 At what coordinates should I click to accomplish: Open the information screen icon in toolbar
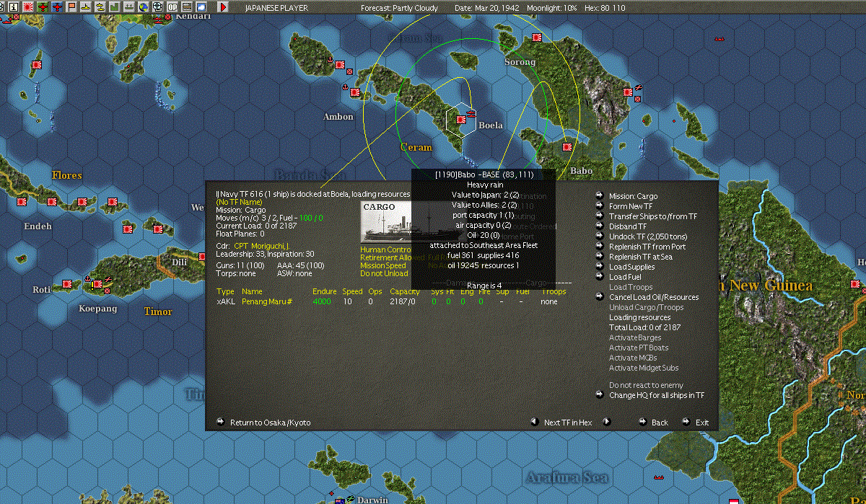(14, 6)
